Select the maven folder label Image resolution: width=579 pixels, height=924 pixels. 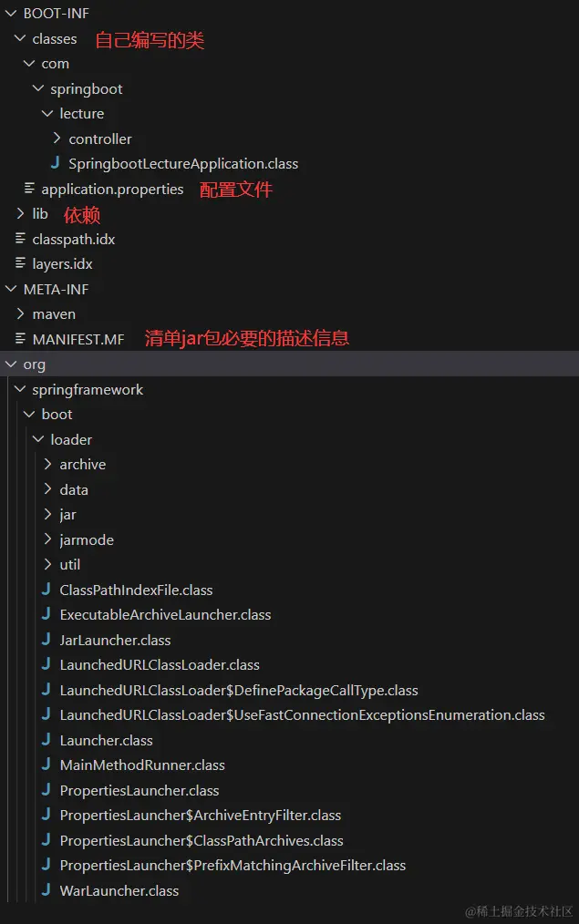click(x=54, y=314)
